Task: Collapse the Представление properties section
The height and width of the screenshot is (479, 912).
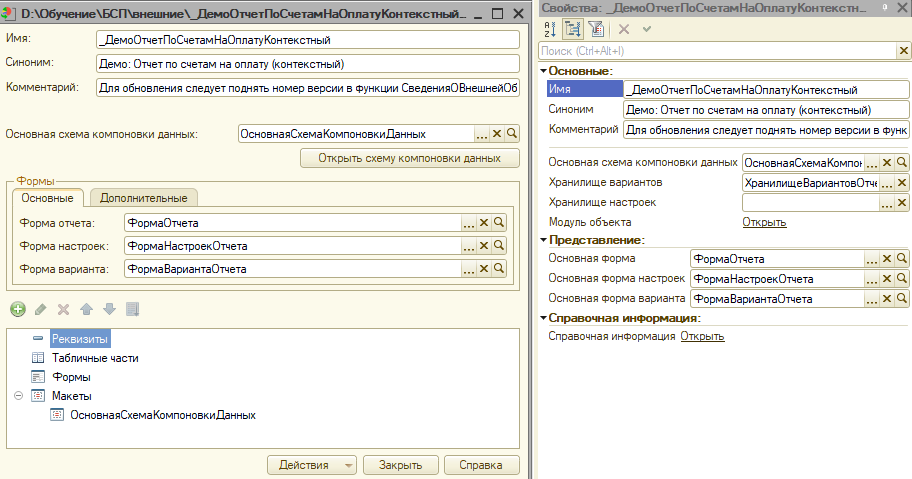Action: (x=543, y=240)
